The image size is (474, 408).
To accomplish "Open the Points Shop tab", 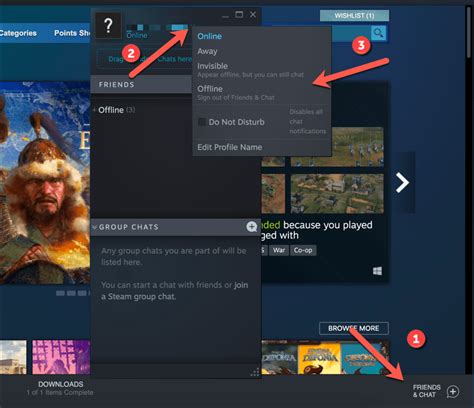I will [x=72, y=33].
